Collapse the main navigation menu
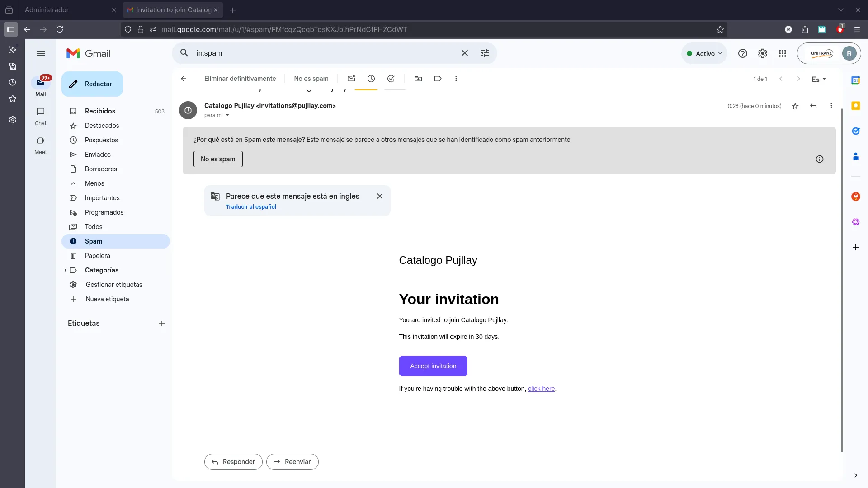Viewport: 868px width, 488px height. (x=41, y=53)
